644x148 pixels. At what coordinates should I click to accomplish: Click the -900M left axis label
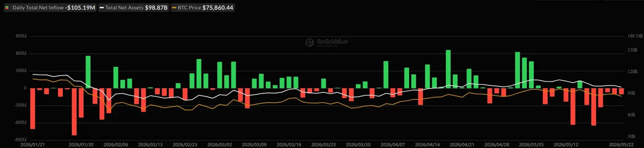20,140
